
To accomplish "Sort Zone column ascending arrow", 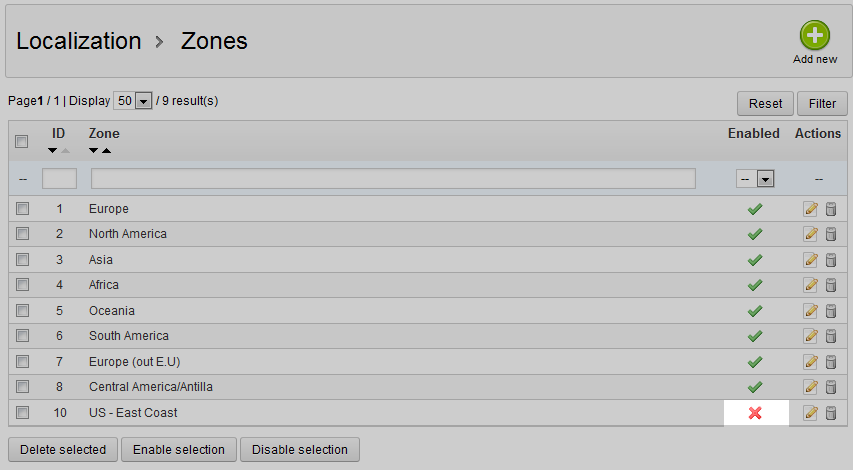I will point(106,151).
